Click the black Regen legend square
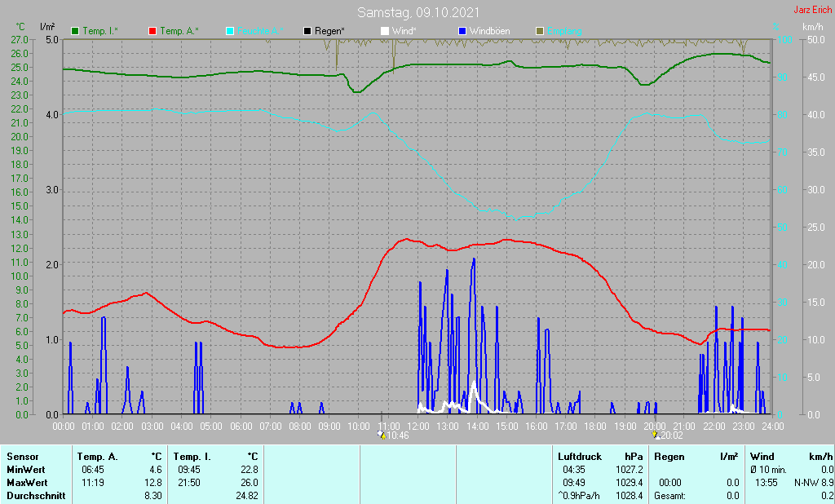 tap(307, 31)
